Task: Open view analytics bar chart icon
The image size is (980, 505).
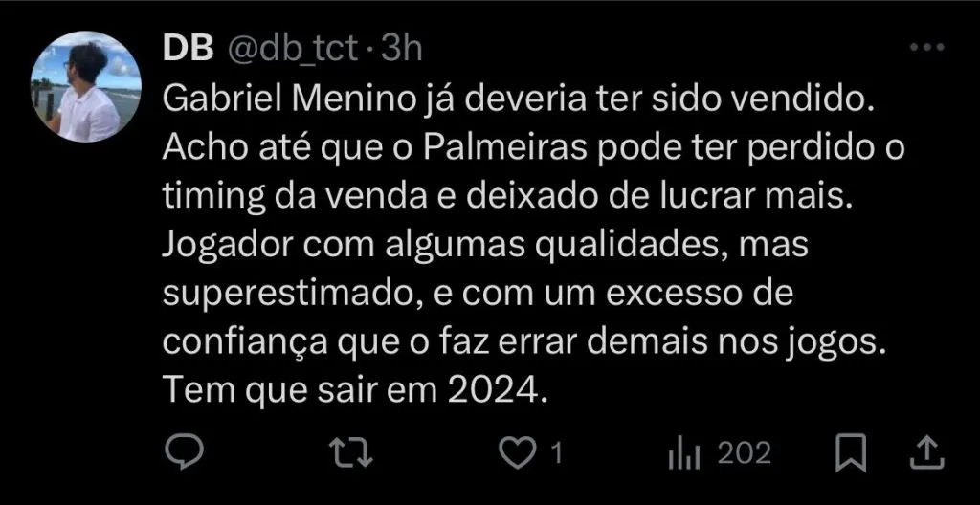Action: (684, 452)
